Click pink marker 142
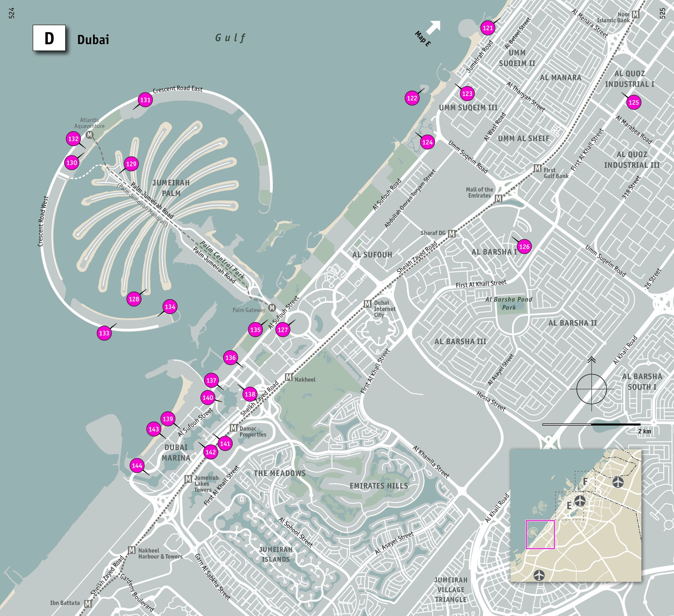This screenshot has width=674, height=616. point(211,452)
